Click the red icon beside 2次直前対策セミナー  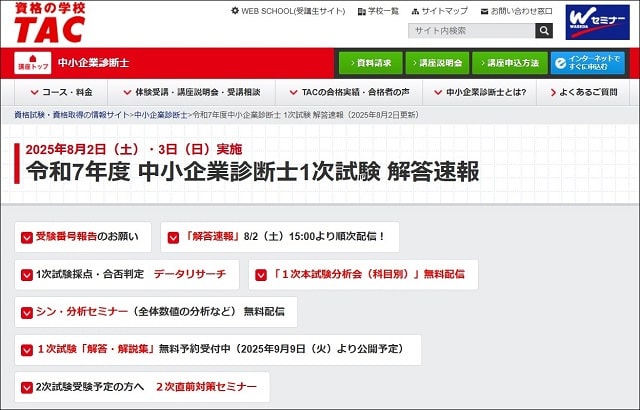pos(27,388)
